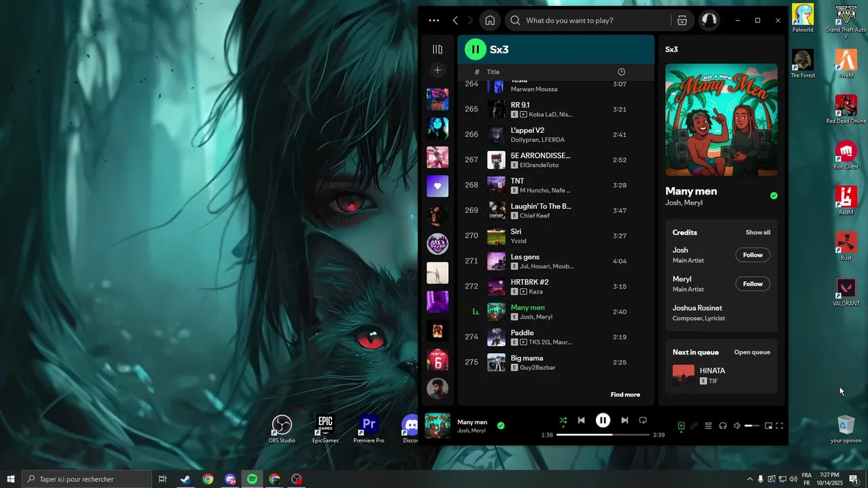Mute the Spotify volume speaker icon
The height and width of the screenshot is (488, 868).
[x=737, y=426]
